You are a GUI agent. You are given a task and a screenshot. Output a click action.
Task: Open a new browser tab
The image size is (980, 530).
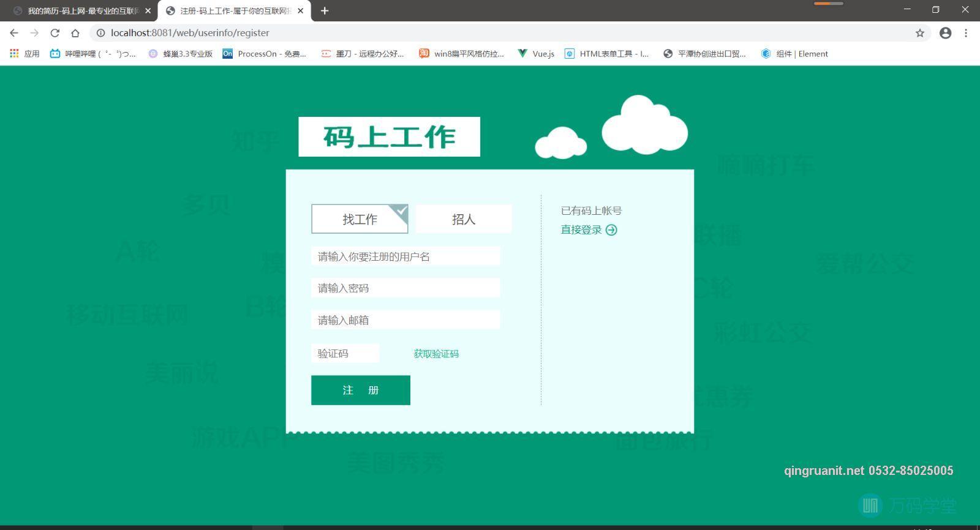tap(325, 11)
